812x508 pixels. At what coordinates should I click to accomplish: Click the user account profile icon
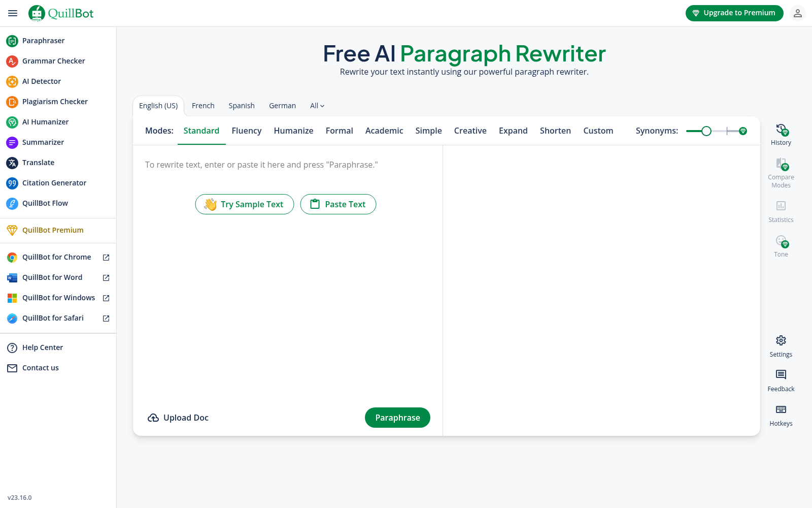click(798, 13)
